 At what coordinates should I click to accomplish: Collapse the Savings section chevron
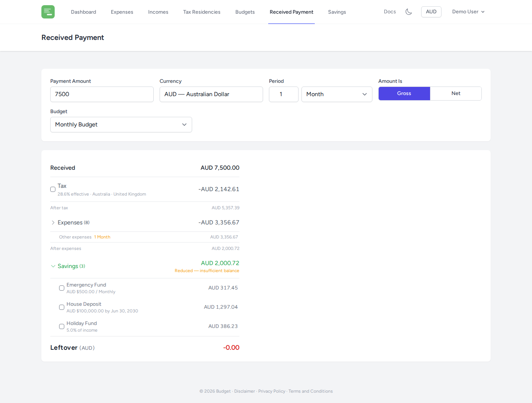(x=53, y=266)
